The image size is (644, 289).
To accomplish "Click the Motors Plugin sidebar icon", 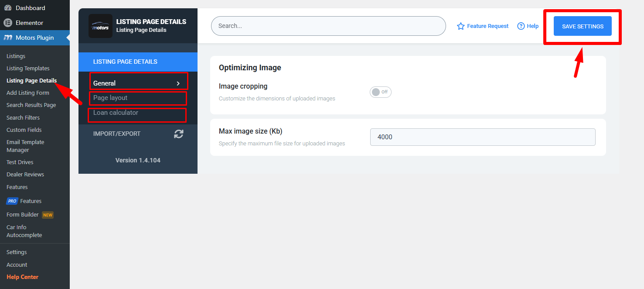I will (8, 38).
